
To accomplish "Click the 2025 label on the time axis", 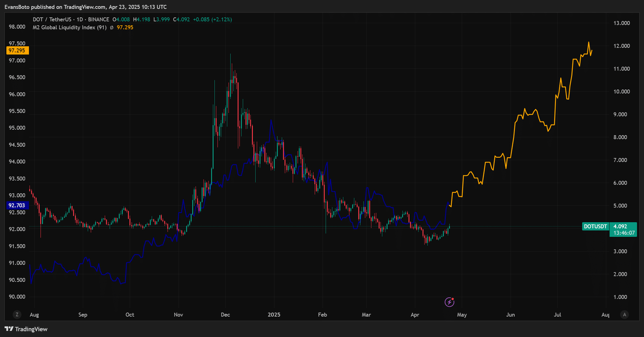I will click(x=274, y=314).
